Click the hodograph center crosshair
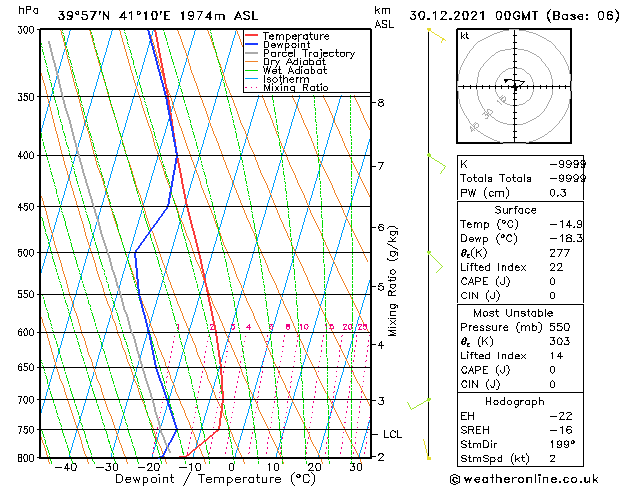Viewport: 629px width, 486px height. [515, 87]
